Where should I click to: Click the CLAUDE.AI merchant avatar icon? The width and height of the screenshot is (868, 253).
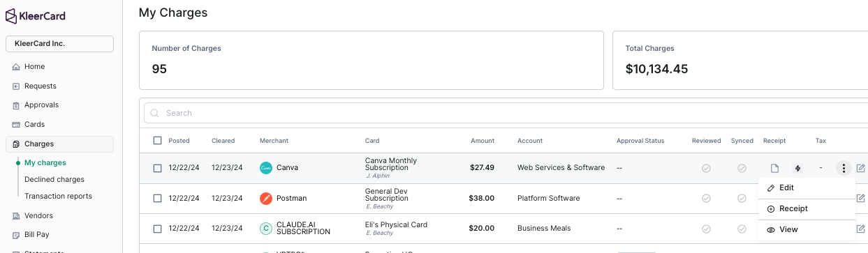click(266, 229)
